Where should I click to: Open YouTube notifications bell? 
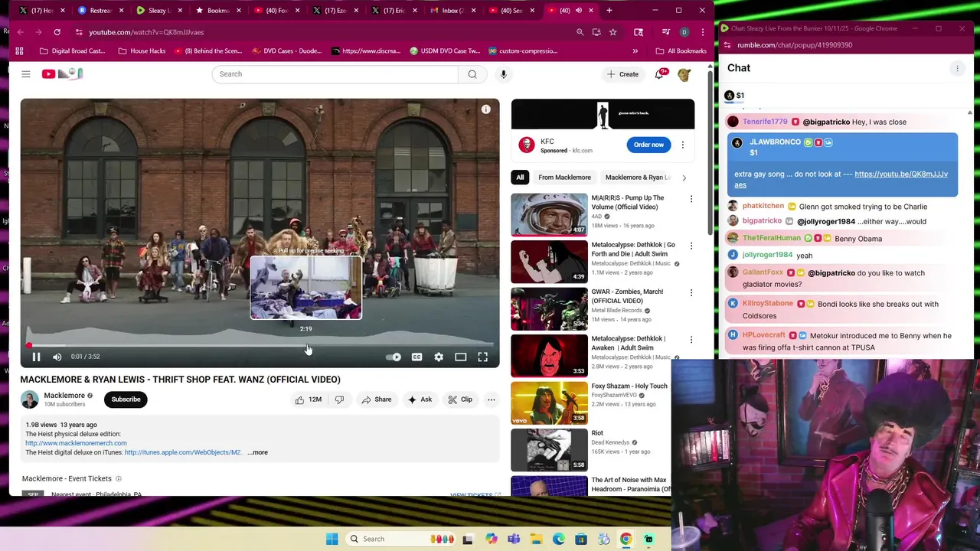pyautogui.click(x=659, y=74)
